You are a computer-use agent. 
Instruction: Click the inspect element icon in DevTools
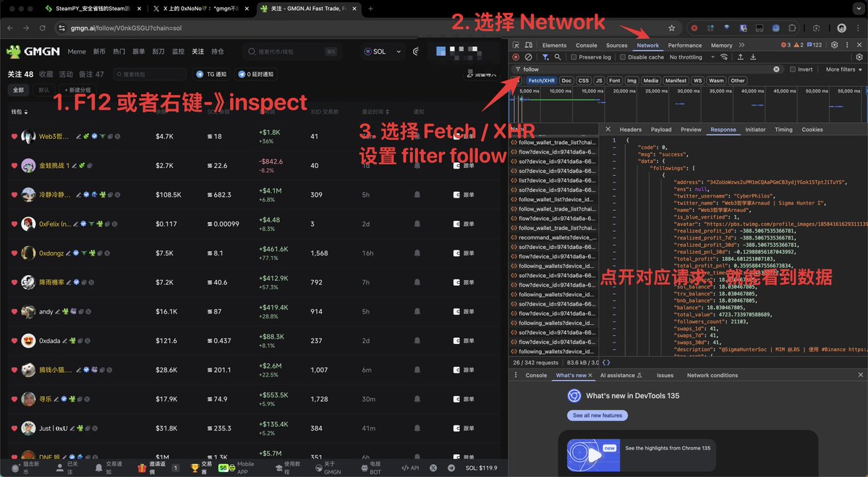516,44
